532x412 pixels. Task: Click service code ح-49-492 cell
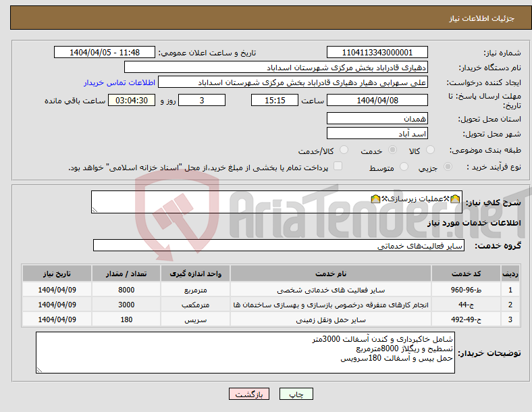[x=467, y=319]
